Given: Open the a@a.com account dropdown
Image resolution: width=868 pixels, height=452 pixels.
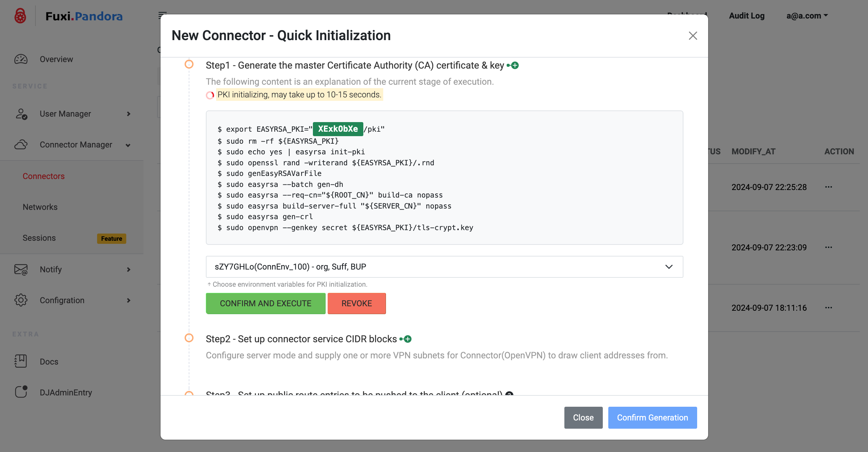Looking at the screenshot, I should tap(807, 16).
